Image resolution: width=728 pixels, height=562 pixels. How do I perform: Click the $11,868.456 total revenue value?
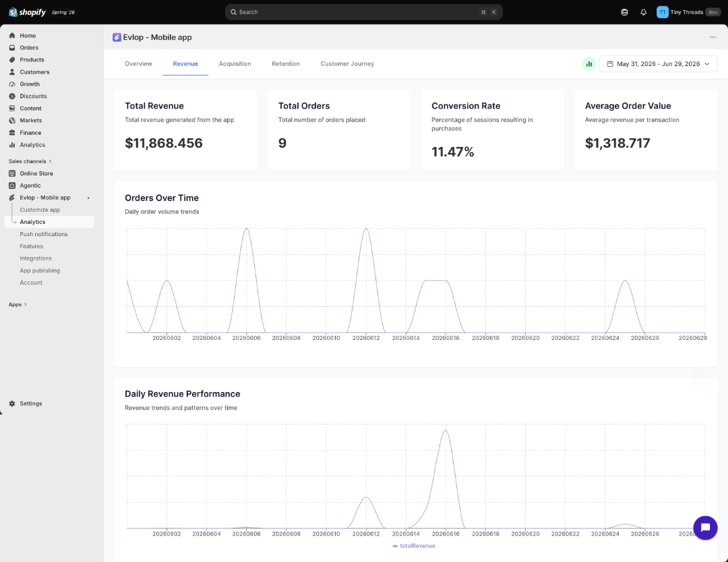[x=163, y=143]
